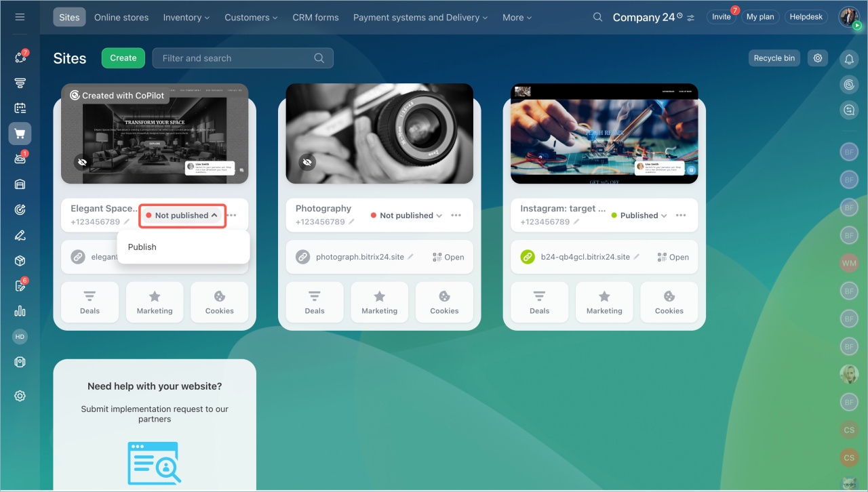Open the sidebar settings gear icon
868x492 pixels.
click(20, 396)
